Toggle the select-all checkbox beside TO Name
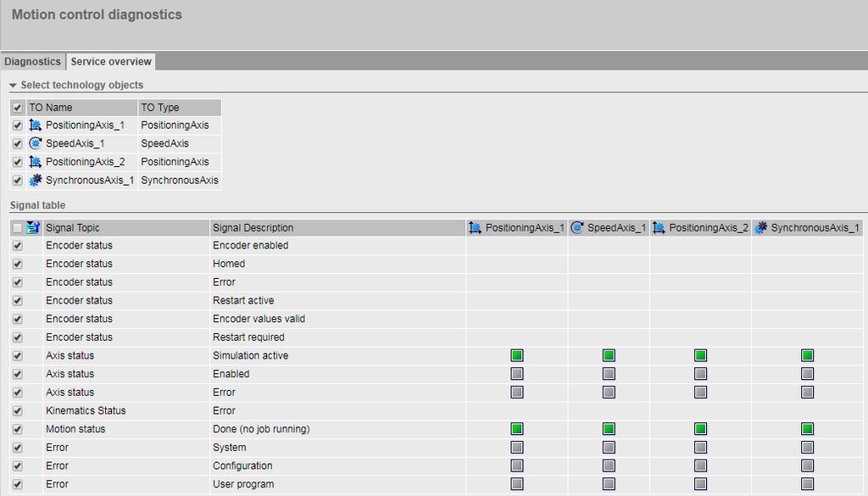Image resolution: width=868 pixels, height=496 pixels. 17,108
